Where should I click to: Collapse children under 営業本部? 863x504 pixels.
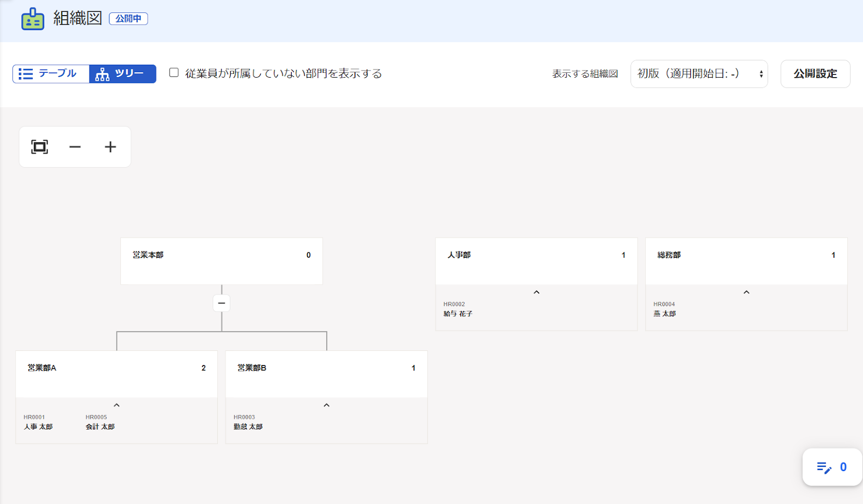coord(222,303)
